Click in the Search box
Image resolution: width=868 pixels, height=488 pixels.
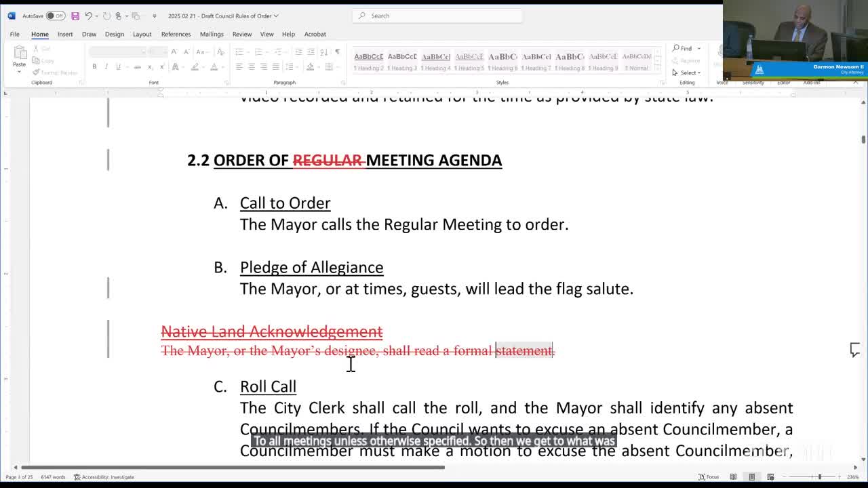coord(437,16)
